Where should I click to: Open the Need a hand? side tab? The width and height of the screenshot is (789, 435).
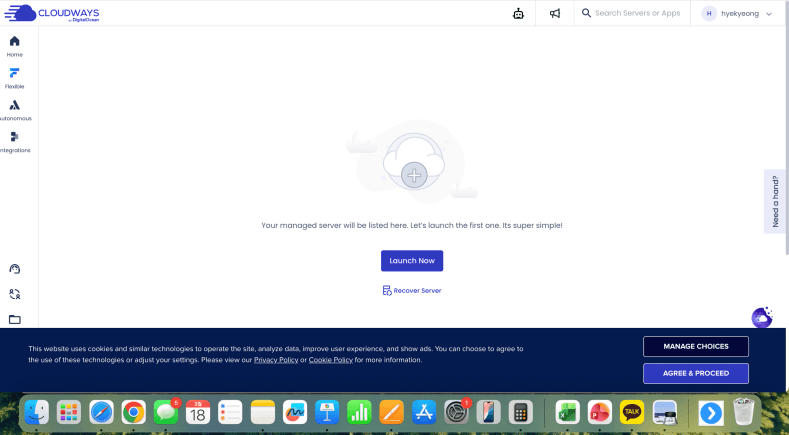(775, 201)
